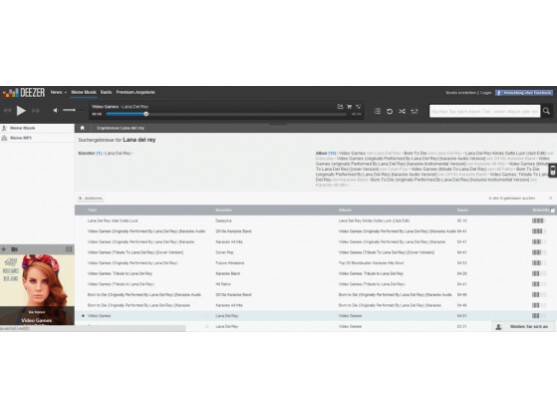The width and height of the screenshot is (557, 418).
Task: Open the Radio tab
Action: coord(106,92)
